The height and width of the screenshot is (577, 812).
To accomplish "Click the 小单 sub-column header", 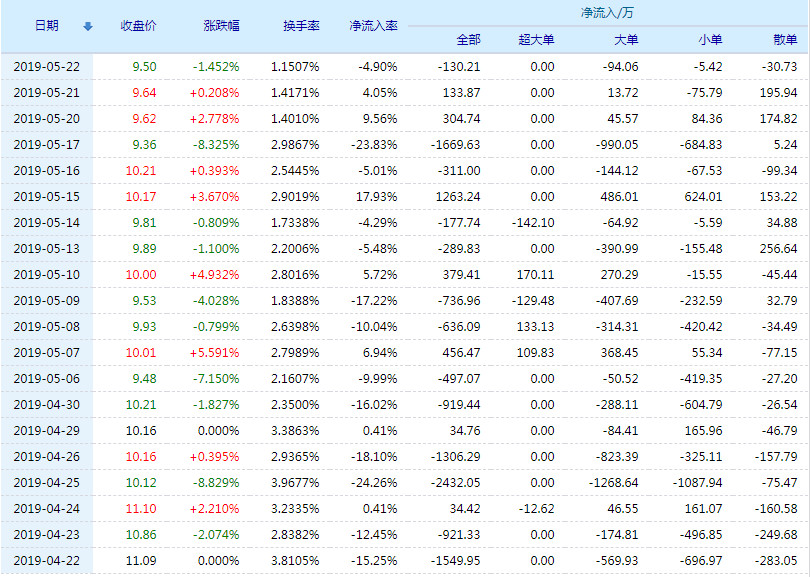I will click(x=709, y=40).
